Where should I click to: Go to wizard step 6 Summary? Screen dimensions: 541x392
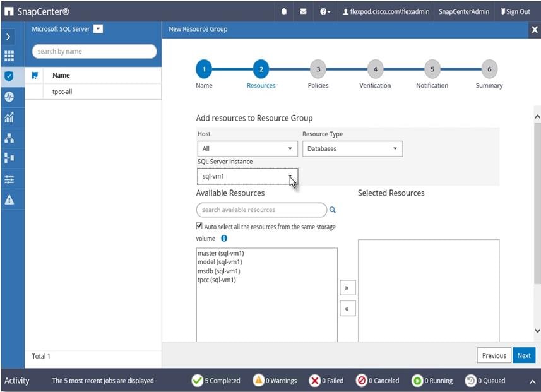(489, 69)
